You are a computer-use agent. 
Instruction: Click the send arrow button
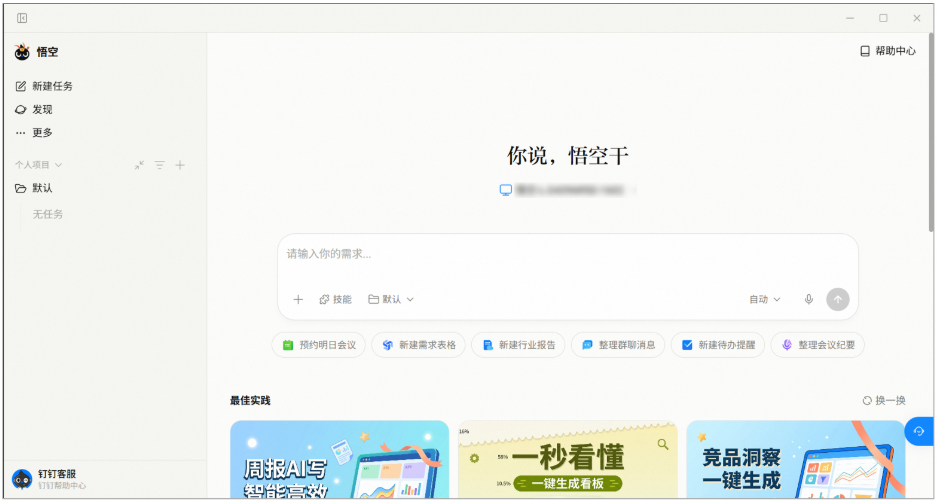click(838, 300)
